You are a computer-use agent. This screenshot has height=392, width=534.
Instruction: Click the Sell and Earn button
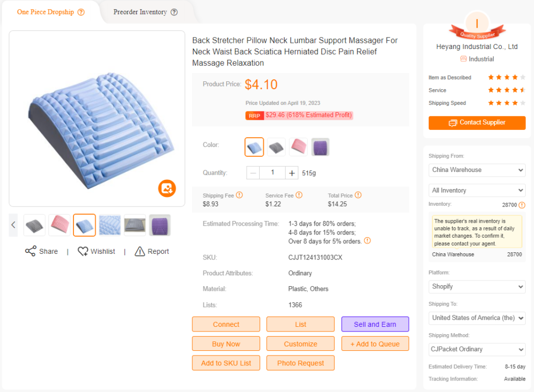tap(375, 324)
